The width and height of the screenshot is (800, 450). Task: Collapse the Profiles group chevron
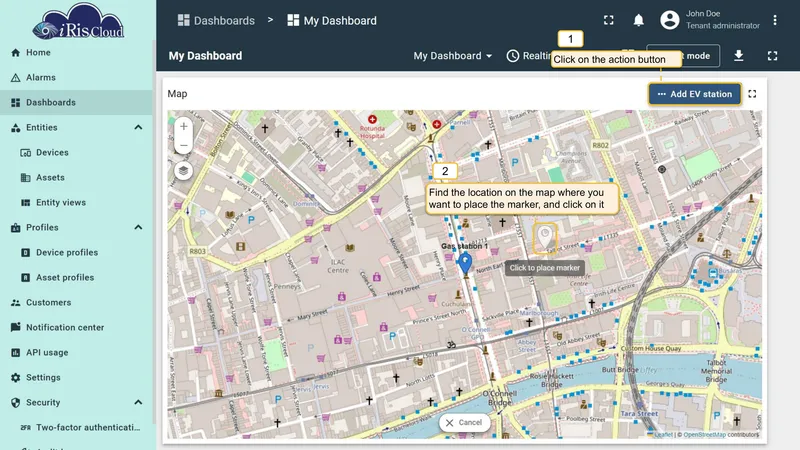[138, 228]
